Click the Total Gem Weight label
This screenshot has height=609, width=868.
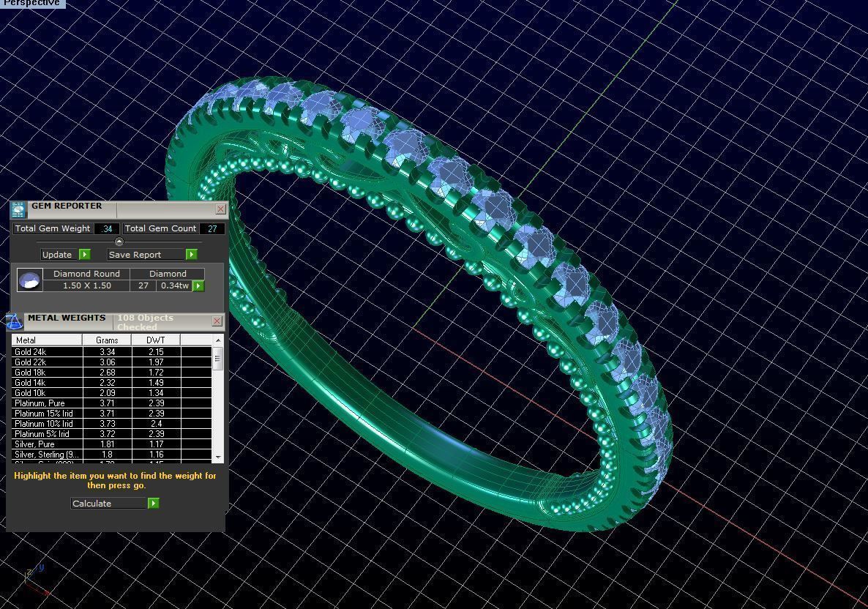point(53,228)
